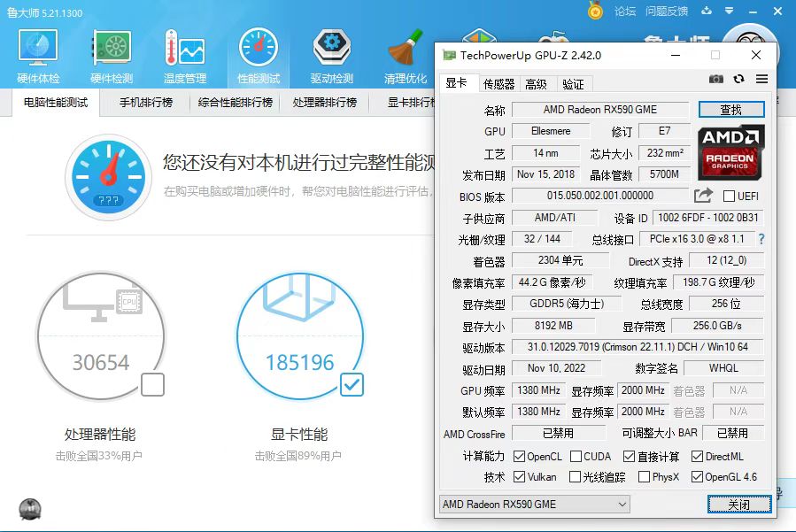Toggle 直接计算 DirectCompute checkbox

pos(629,457)
